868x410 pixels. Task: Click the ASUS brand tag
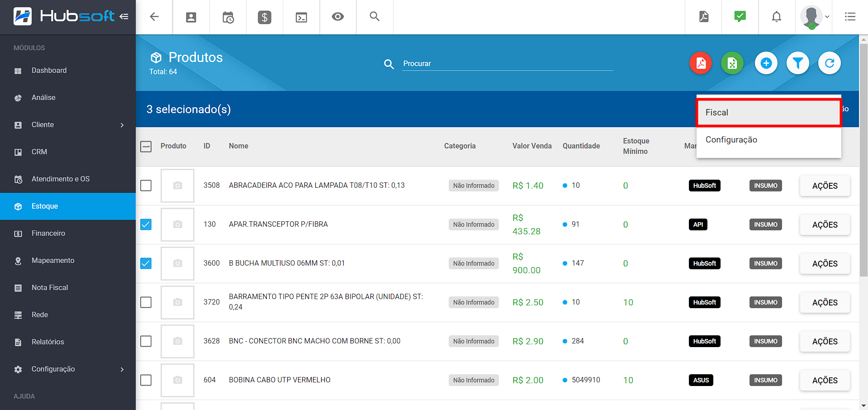[x=701, y=380]
